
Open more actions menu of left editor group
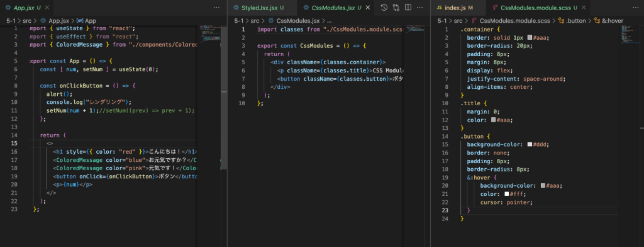click(216, 8)
